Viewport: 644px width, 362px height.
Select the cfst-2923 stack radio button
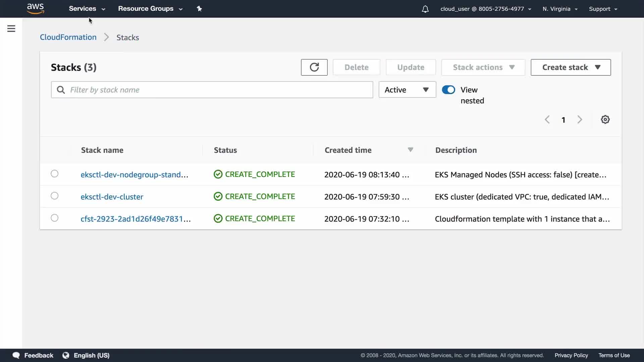(x=54, y=218)
